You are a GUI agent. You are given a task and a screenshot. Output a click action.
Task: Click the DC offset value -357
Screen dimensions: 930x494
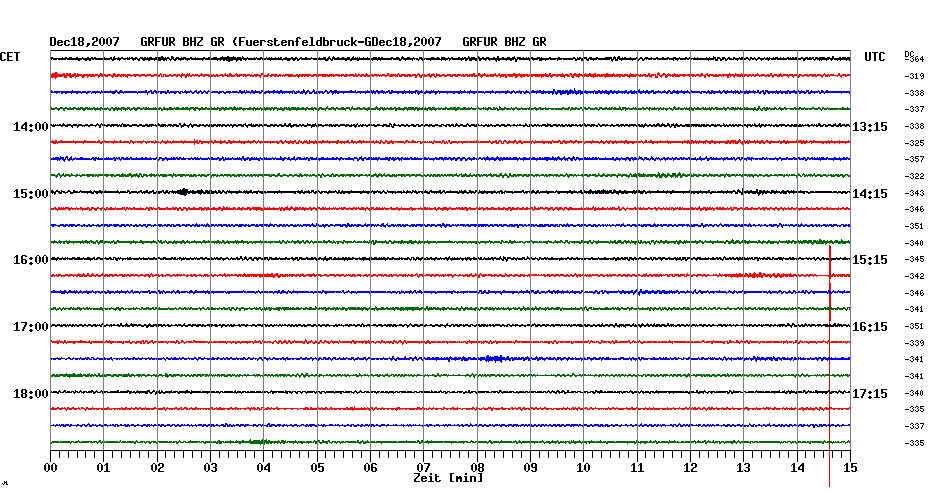tap(915, 160)
